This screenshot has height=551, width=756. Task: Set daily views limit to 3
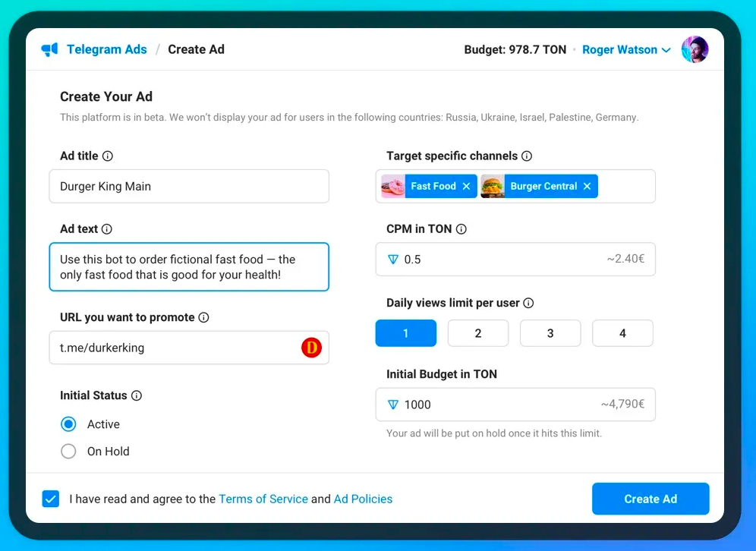[x=550, y=333]
